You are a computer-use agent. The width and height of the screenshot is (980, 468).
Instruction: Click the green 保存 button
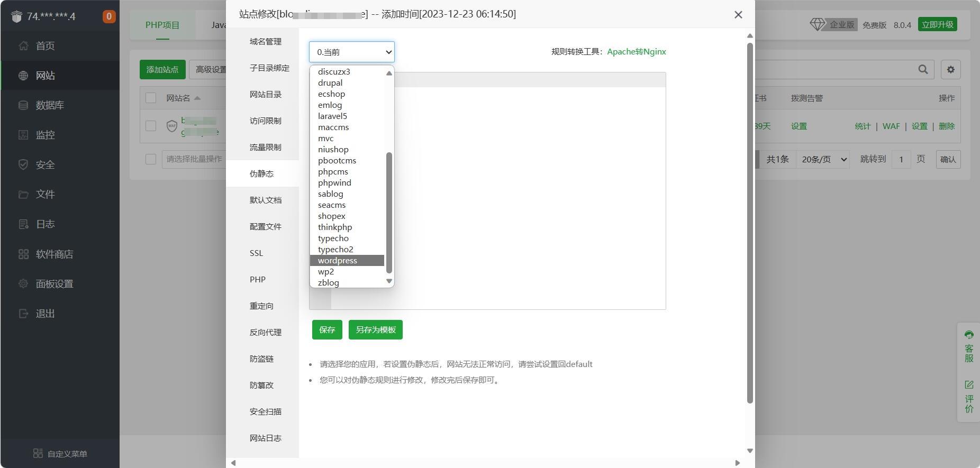[327, 329]
